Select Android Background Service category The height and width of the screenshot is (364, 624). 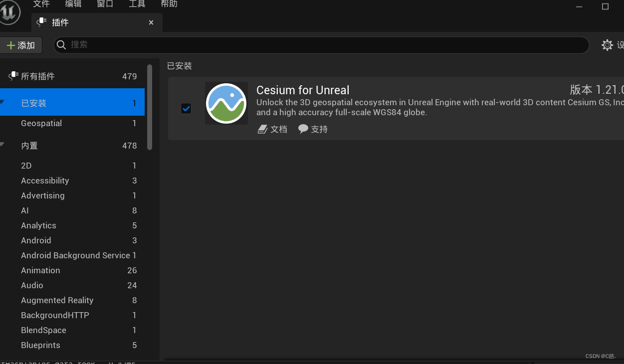coord(72,255)
